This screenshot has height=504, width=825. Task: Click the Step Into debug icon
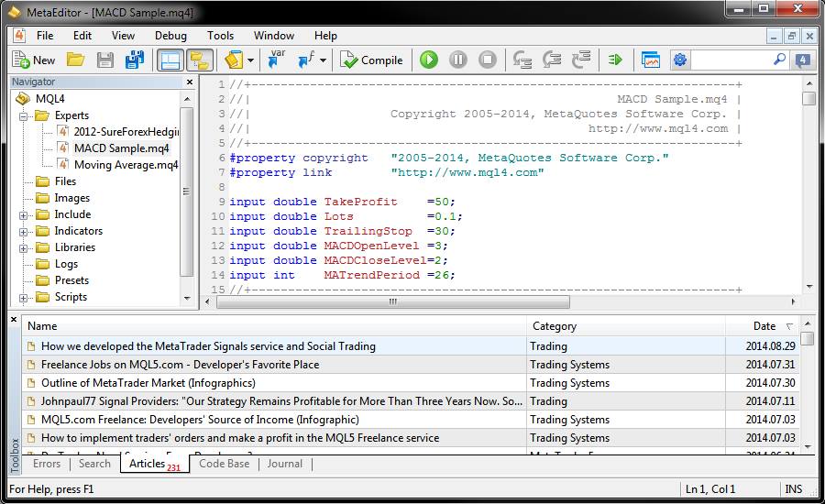click(522, 60)
